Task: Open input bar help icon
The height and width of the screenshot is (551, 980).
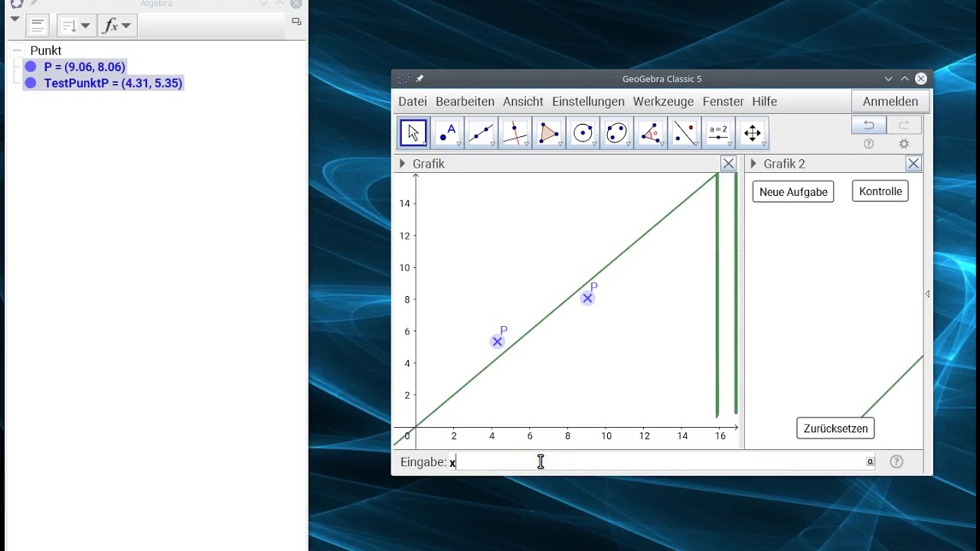Action: [x=897, y=461]
